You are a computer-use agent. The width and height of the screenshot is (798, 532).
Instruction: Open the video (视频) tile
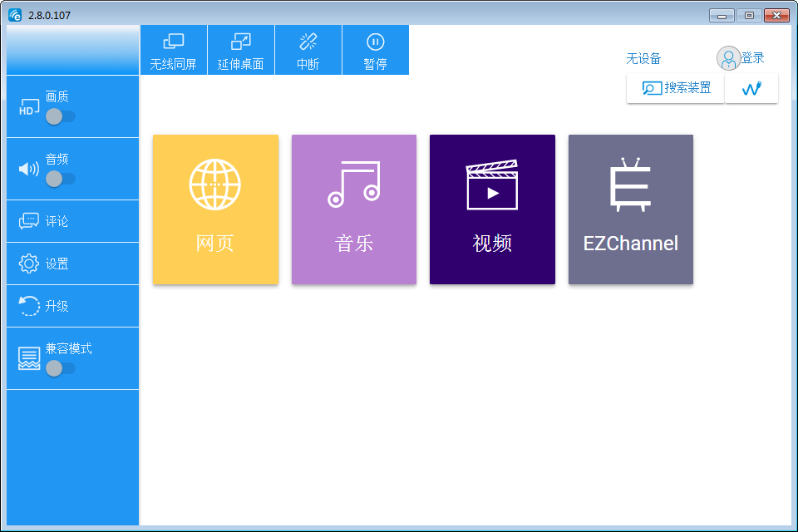click(492, 209)
